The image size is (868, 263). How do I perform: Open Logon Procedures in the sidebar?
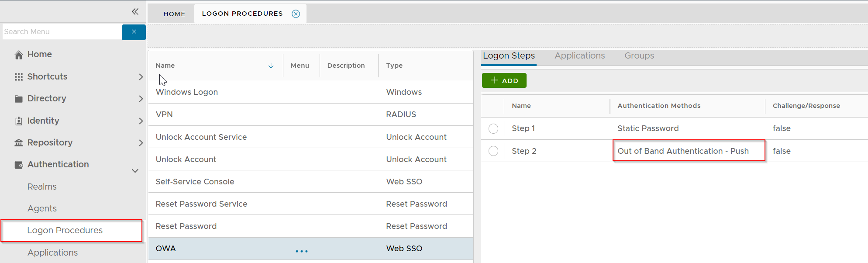point(65,231)
